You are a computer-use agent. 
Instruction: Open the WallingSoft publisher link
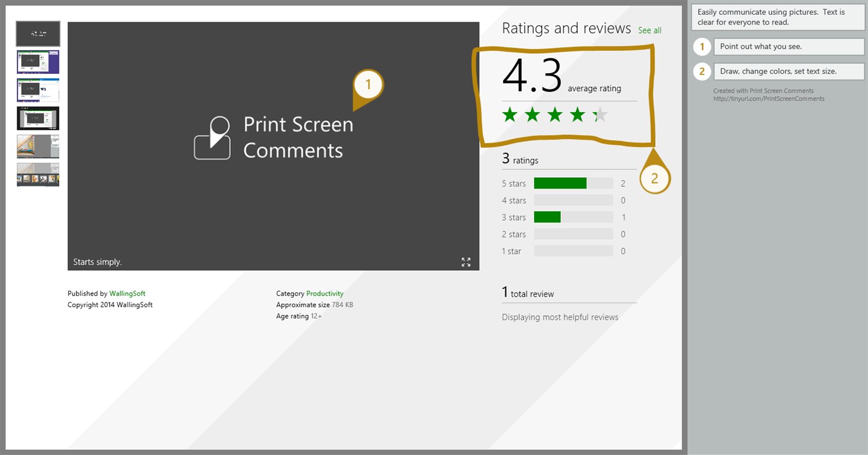tap(127, 294)
